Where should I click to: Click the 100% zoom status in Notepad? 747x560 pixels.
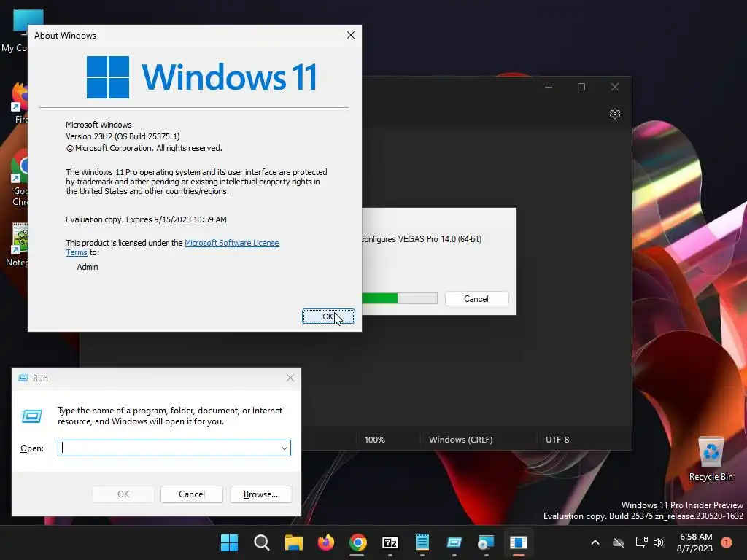point(374,440)
